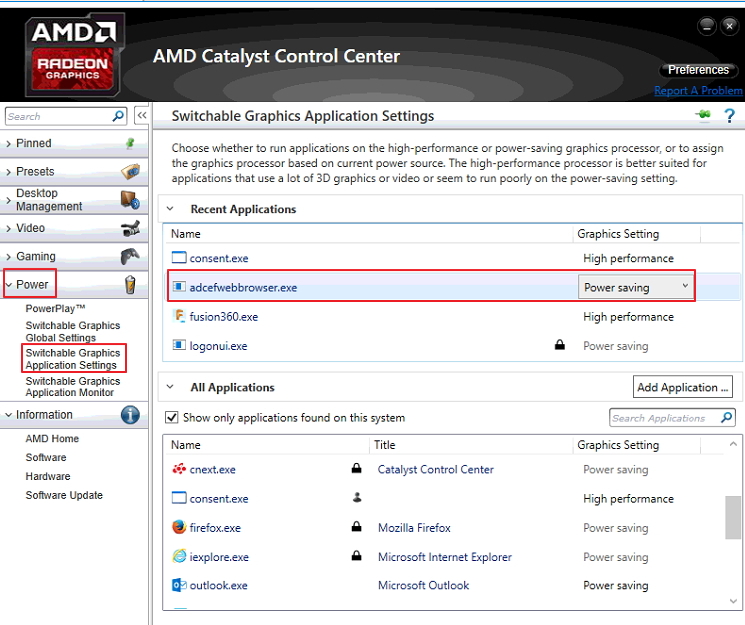Click the Microsoft Outlook title text
Screen dimensions: 745x625
pyautogui.click(x=424, y=585)
